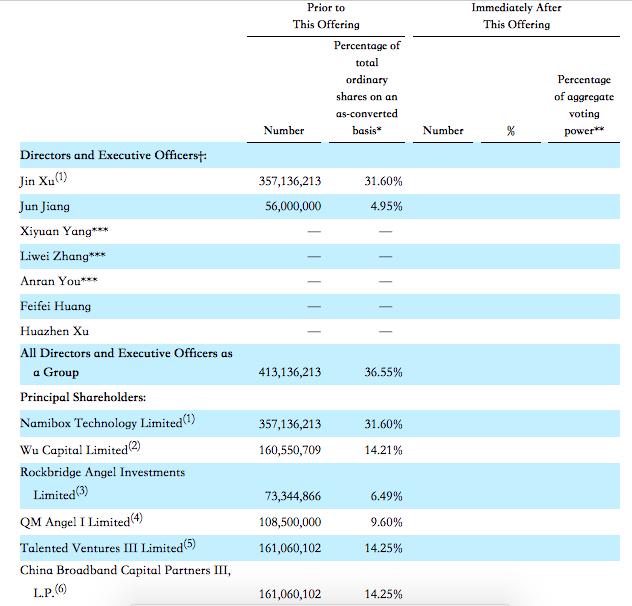Viewport: 632px width, 606px height.
Task: Click the 14.21% percentage cell
Action: coord(383,450)
